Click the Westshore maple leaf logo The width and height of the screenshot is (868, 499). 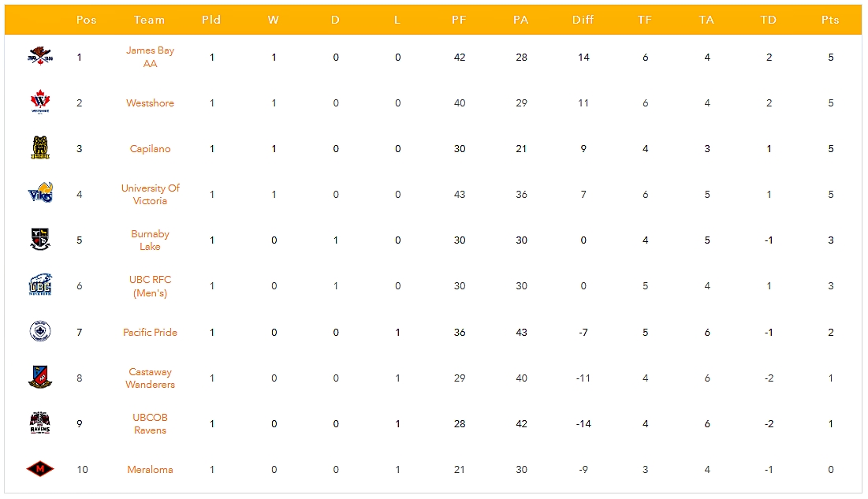(39, 102)
